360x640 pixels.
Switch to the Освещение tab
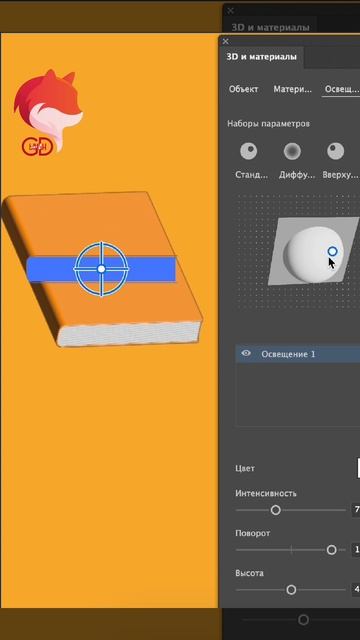click(x=342, y=89)
